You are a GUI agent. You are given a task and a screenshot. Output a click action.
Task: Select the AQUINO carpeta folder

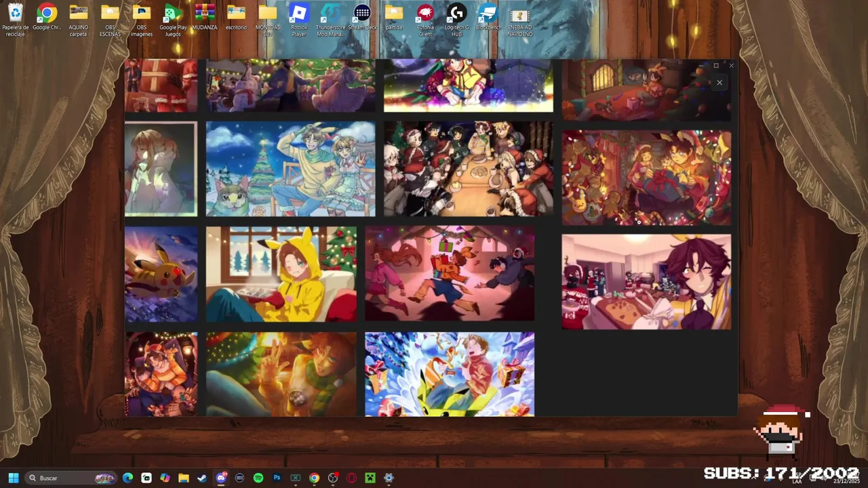coord(78,20)
